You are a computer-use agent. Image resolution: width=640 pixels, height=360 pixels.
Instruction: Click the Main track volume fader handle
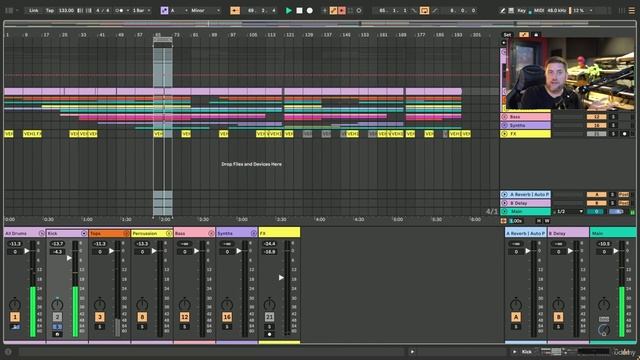point(616,251)
